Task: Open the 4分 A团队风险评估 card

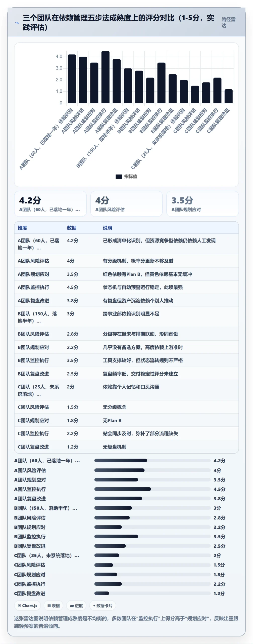Action: click(126, 204)
